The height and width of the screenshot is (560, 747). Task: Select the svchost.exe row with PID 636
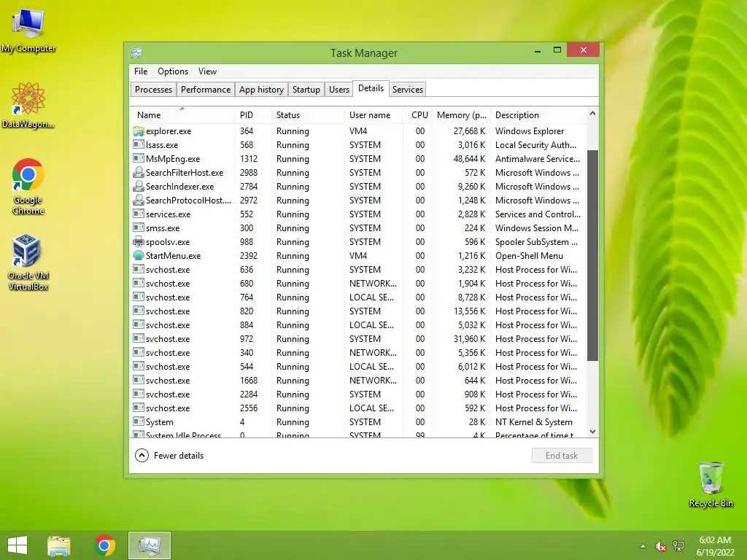tap(358, 270)
